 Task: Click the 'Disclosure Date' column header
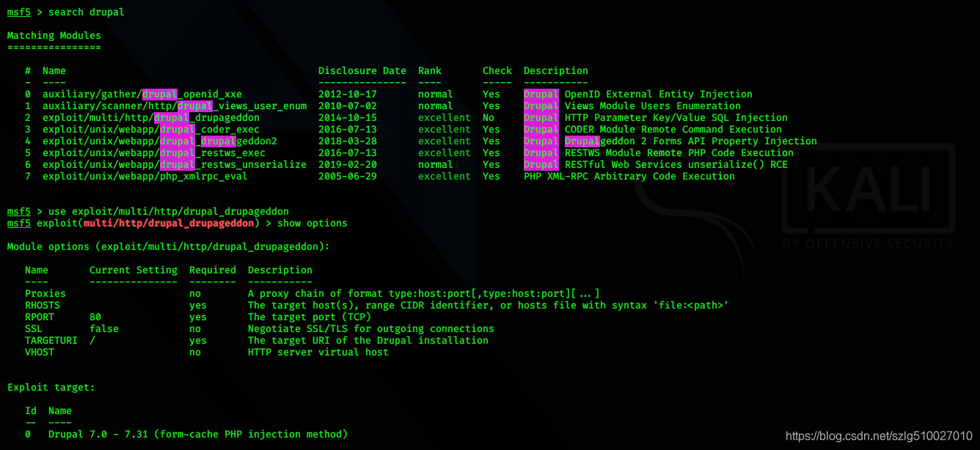pyautogui.click(x=362, y=71)
